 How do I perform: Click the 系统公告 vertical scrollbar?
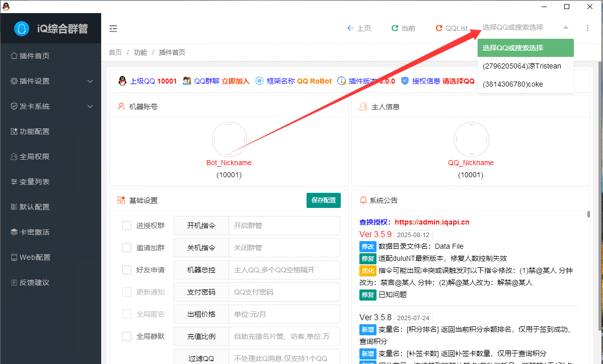588,214
